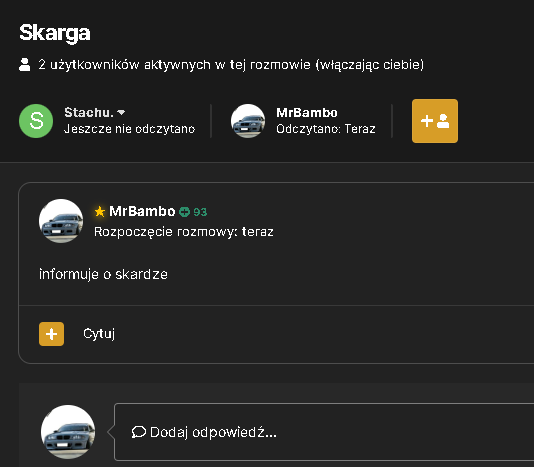The height and width of the screenshot is (467, 534).
Task: Click the Cytuj quote link
Action: point(99,333)
